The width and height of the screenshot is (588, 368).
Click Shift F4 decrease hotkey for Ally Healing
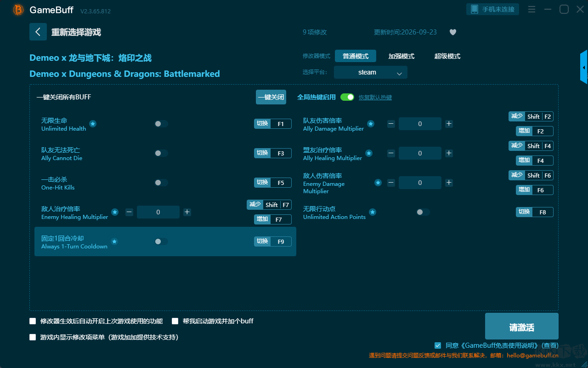click(531, 146)
